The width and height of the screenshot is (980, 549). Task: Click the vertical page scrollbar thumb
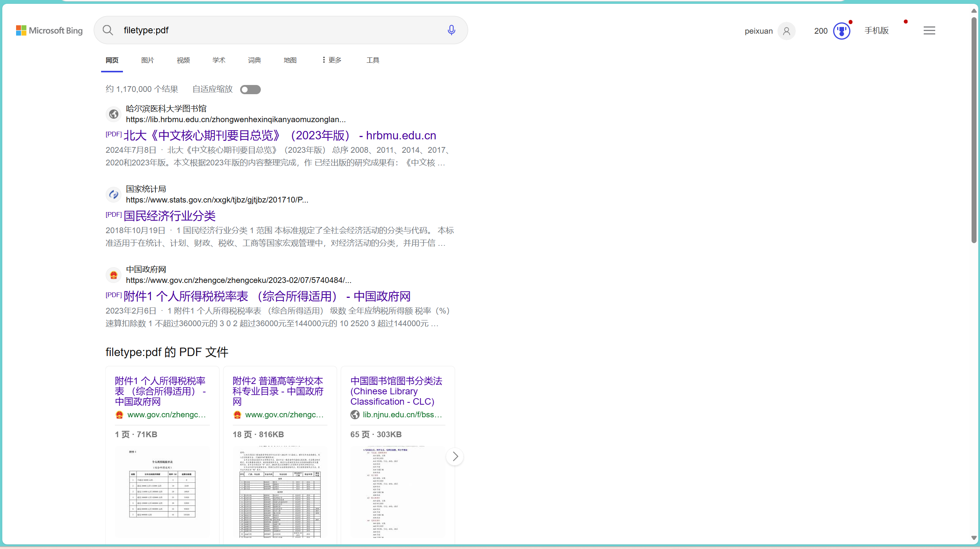point(974,130)
